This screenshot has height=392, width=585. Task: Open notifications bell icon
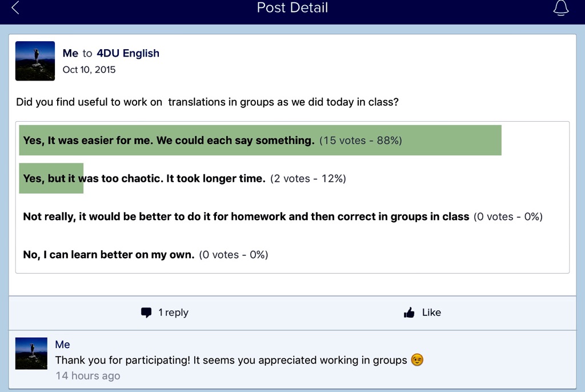click(562, 8)
